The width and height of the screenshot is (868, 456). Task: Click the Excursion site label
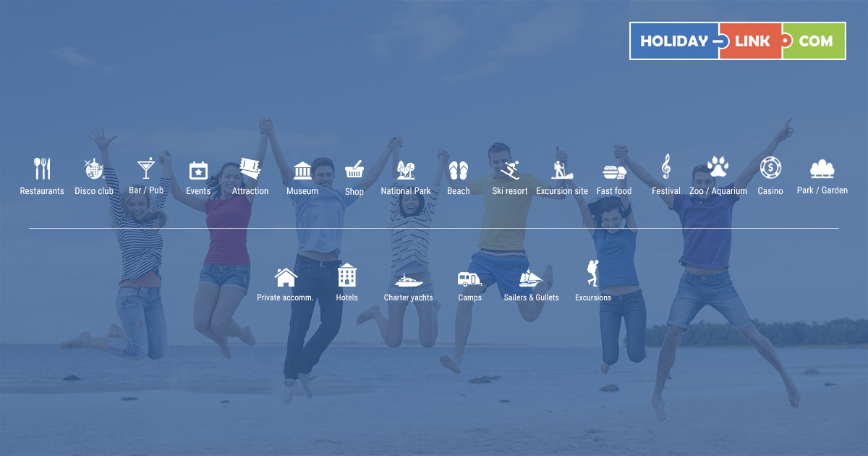click(x=562, y=191)
